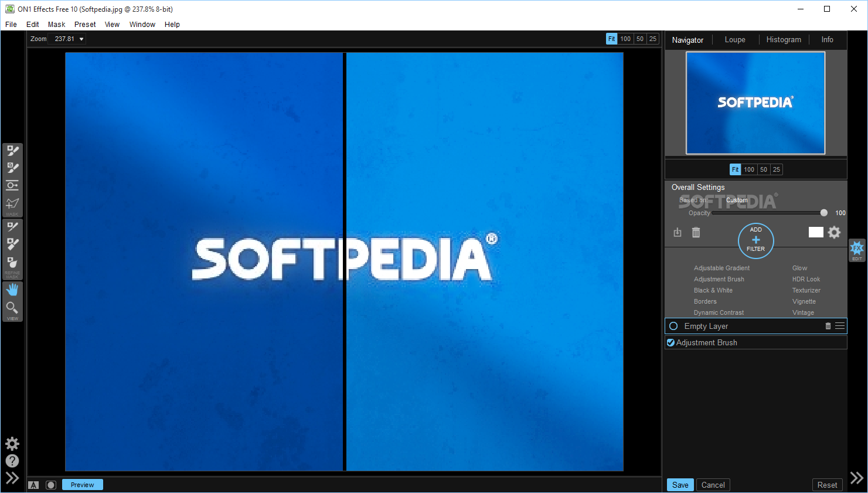
Task: Click the Save button
Action: 680,485
